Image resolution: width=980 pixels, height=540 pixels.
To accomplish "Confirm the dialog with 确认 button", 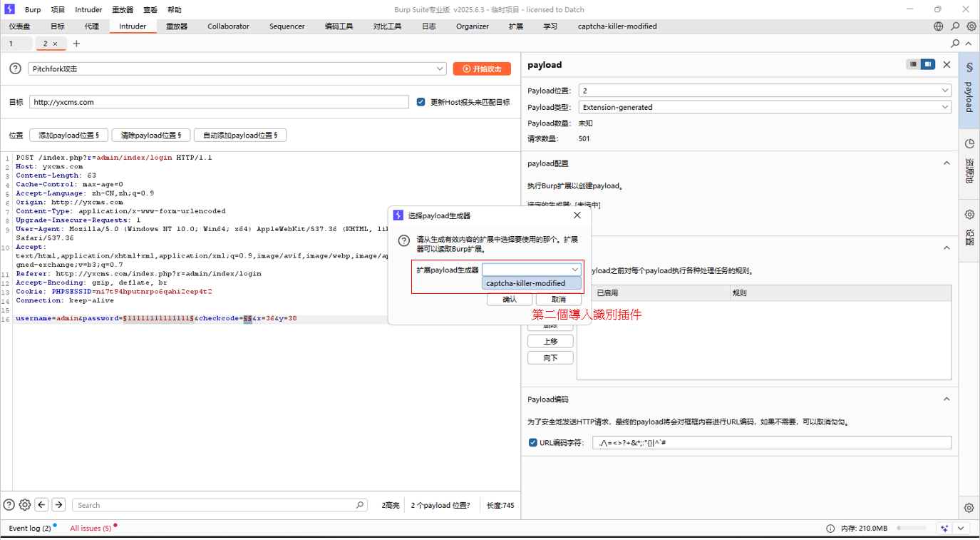I will 510,299.
